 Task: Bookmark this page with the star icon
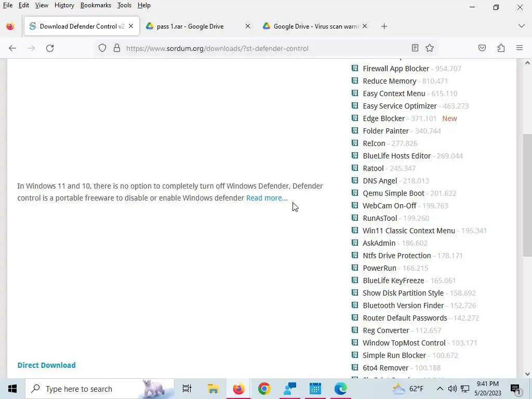[430, 48]
